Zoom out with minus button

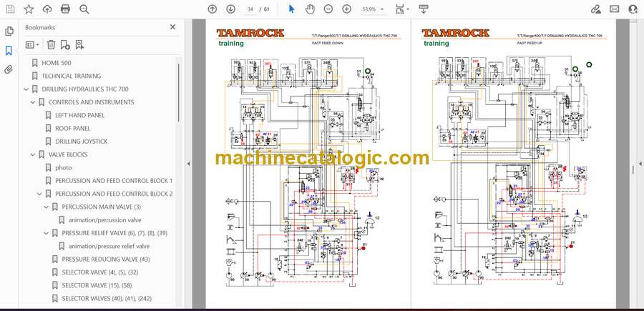pyautogui.click(x=328, y=9)
